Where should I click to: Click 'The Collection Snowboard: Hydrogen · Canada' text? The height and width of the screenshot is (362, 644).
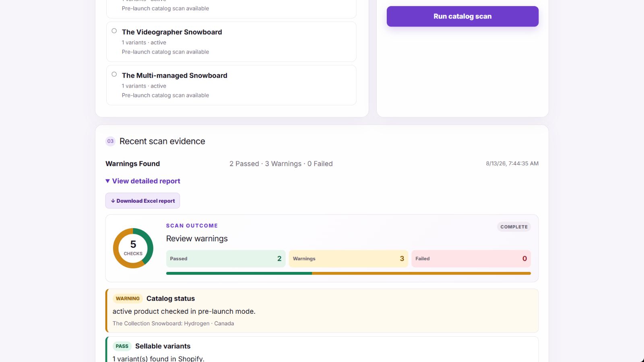pos(173,323)
